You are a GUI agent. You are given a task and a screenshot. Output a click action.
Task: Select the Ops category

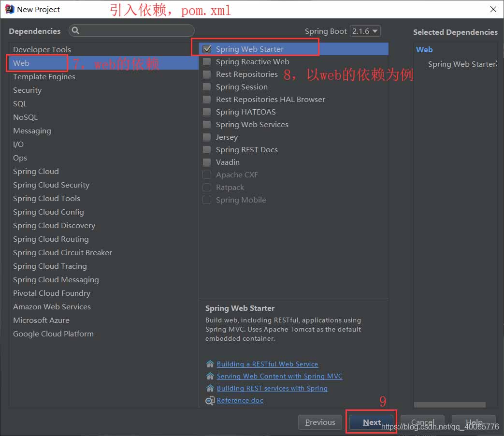pyautogui.click(x=103, y=158)
